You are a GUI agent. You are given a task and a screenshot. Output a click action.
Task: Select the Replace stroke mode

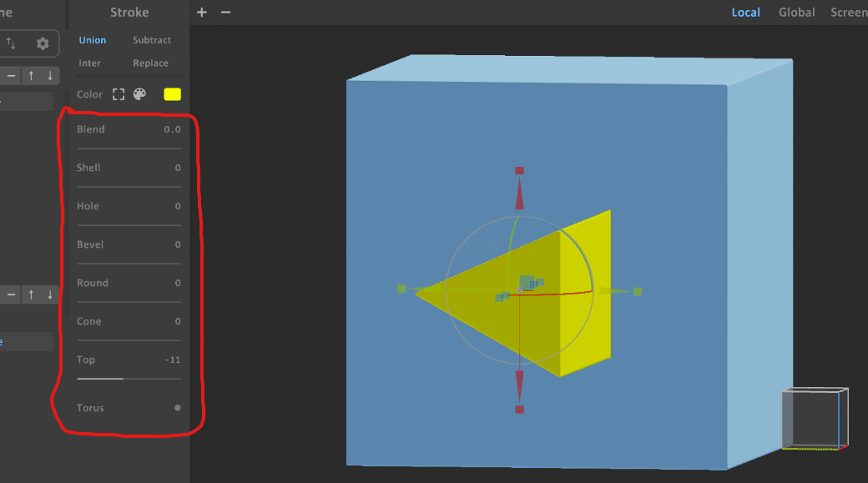click(150, 63)
